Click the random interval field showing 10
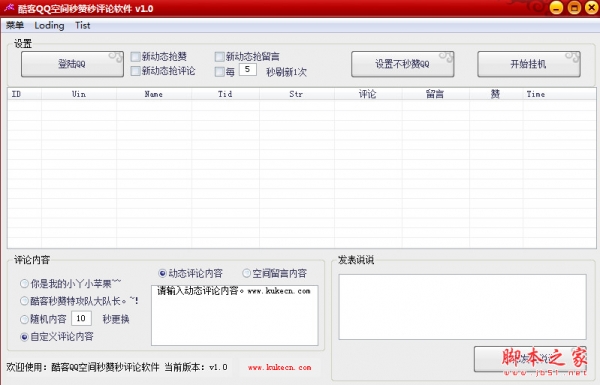The width and height of the screenshot is (600, 385). [81, 318]
